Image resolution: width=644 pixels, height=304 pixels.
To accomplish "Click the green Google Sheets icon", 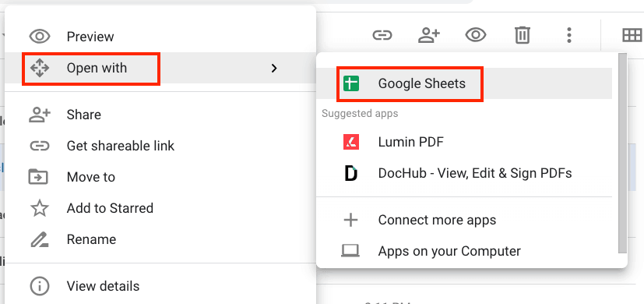I will pyautogui.click(x=350, y=84).
